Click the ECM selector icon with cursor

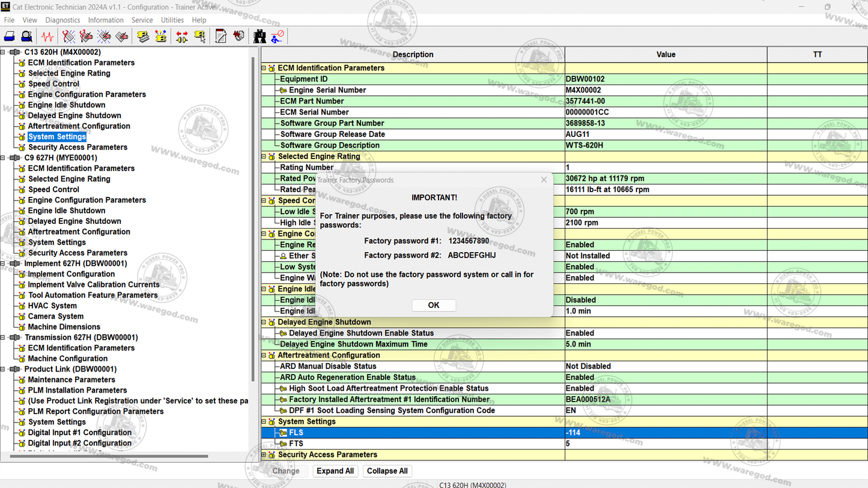coord(199,37)
